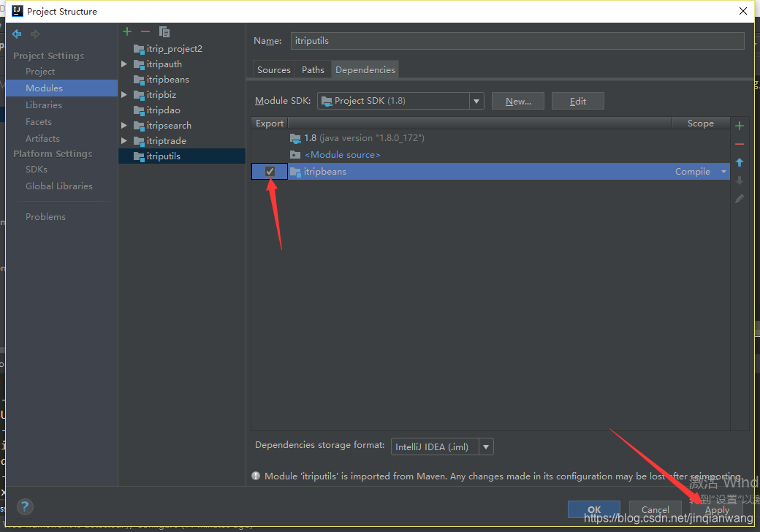
Task: Select Modules in settings sidebar
Action: (x=44, y=88)
